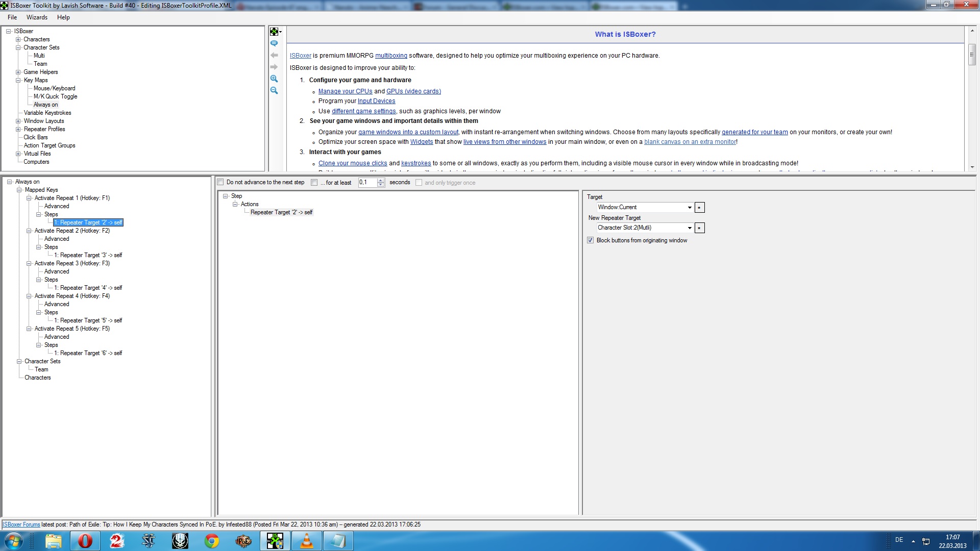Open the dropdown arrow beside ISBoxer home icon
980x551 pixels.
point(281,32)
